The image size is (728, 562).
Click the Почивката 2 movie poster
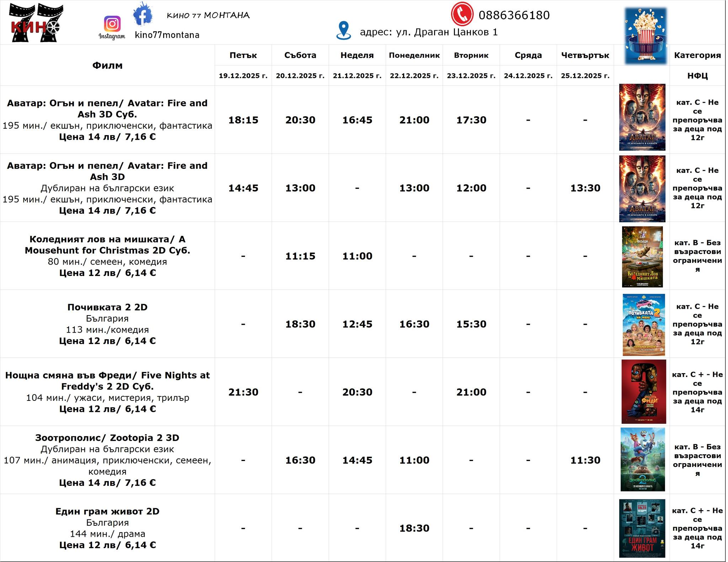click(x=643, y=324)
